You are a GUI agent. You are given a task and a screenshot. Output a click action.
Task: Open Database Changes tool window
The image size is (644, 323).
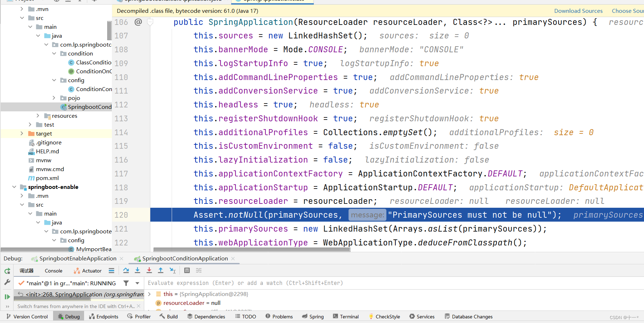[469, 317]
